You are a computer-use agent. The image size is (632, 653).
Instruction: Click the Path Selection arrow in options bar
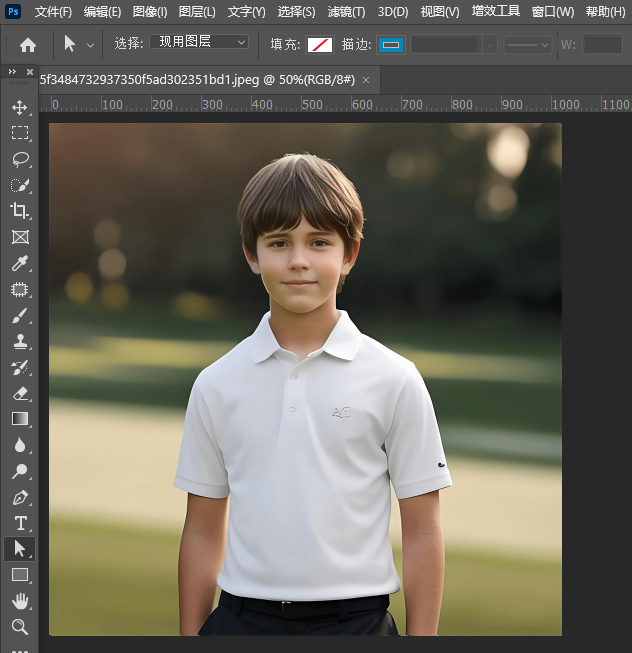[x=70, y=44]
